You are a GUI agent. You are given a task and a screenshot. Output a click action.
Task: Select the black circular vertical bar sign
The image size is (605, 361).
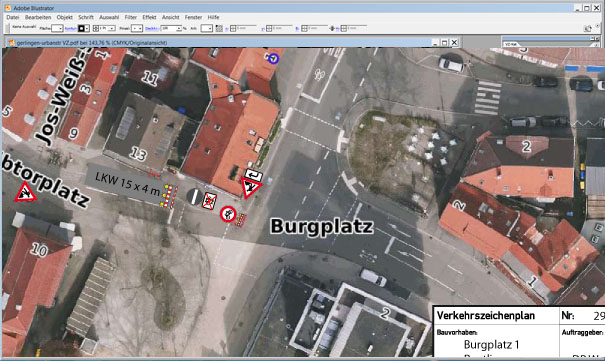click(x=194, y=196)
